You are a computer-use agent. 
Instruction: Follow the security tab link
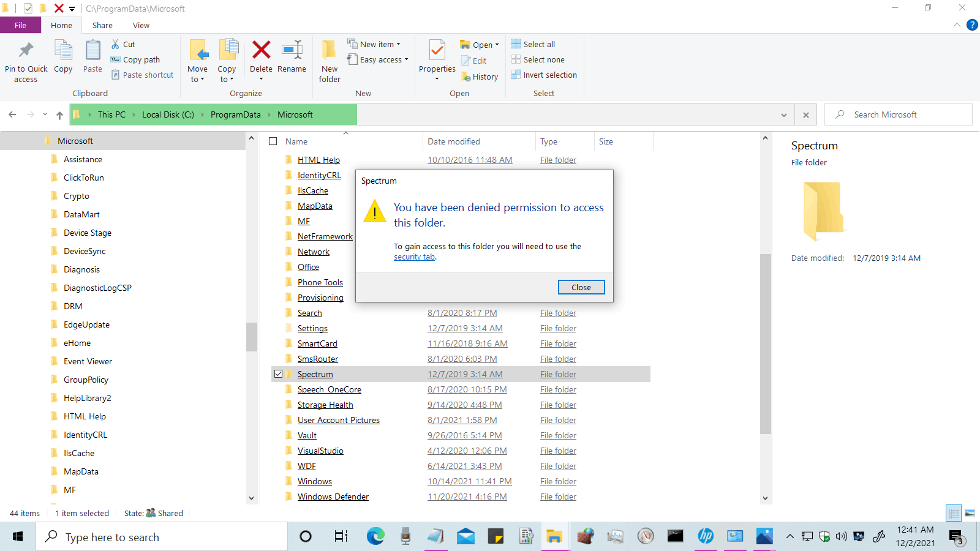(414, 257)
